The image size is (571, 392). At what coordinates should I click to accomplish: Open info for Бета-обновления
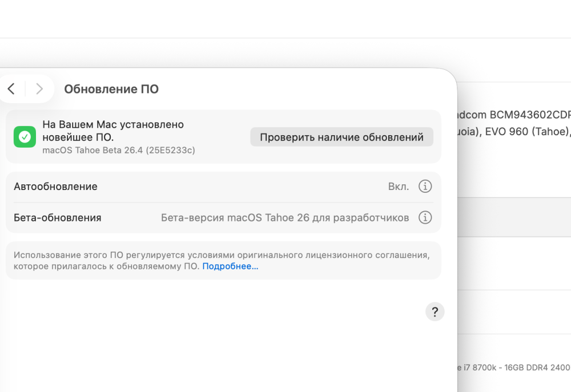(x=425, y=217)
